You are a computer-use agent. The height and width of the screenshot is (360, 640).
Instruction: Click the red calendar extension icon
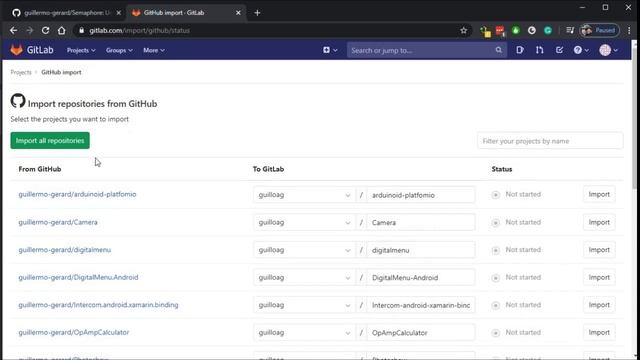pos(500,31)
